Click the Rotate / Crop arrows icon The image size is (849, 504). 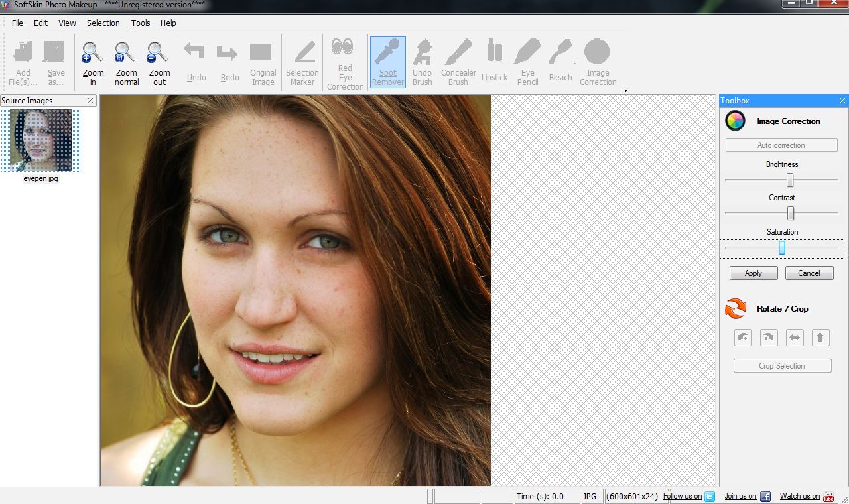(735, 308)
